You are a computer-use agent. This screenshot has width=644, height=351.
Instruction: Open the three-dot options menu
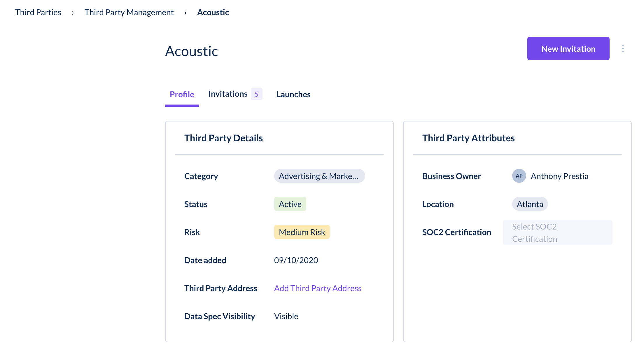pyautogui.click(x=623, y=48)
